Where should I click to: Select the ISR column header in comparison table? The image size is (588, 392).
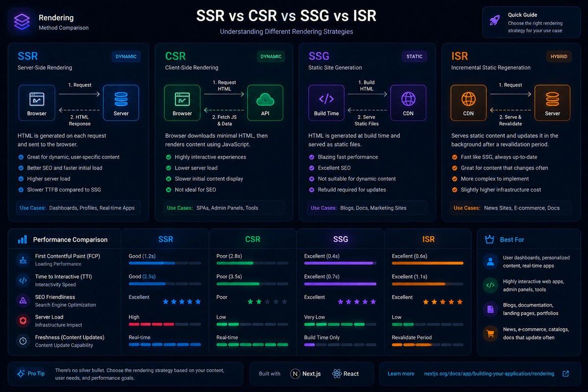(428, 240)
